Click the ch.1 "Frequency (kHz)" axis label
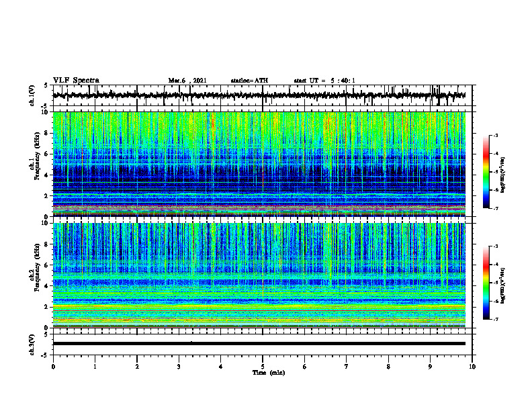532x411 pixels. [x=37, y=156]
